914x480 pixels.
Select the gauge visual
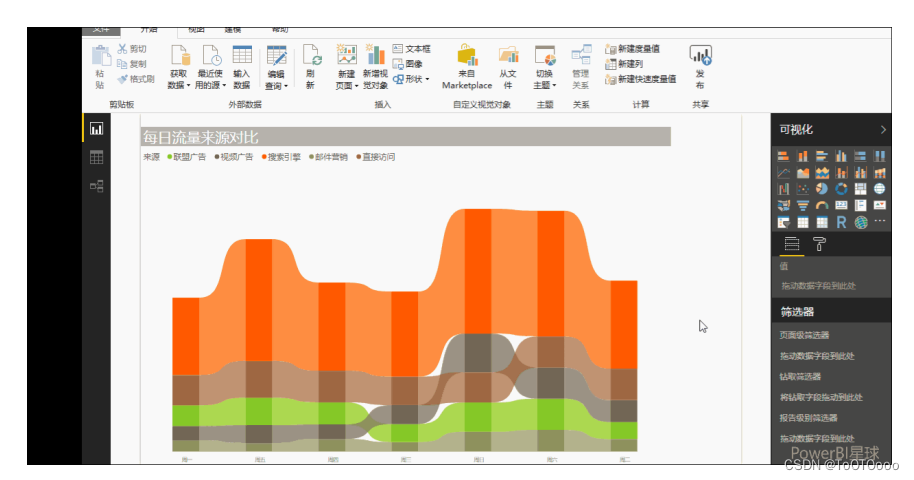pyautogui.click(x=822, y=205)
